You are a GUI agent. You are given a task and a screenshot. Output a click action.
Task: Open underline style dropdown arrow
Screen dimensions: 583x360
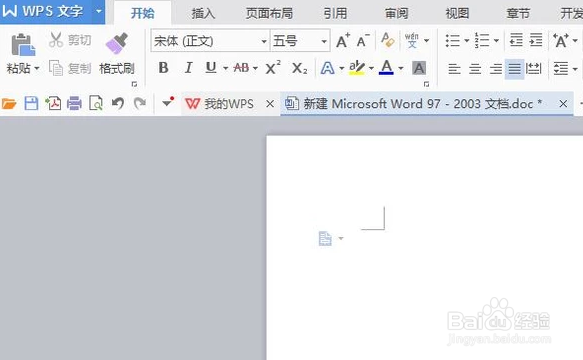click(x=225, y=68)
